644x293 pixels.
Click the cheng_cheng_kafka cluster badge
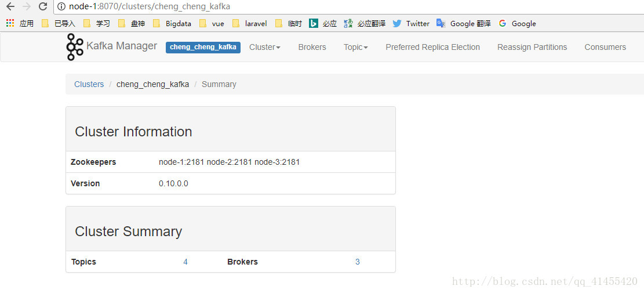[x=203, y=47]
